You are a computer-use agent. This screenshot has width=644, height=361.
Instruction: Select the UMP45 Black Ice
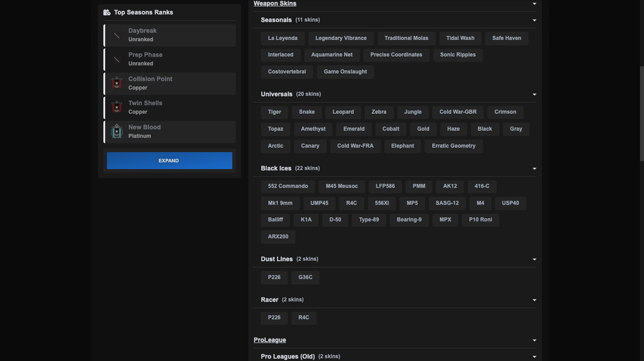[x=319, y=203]
